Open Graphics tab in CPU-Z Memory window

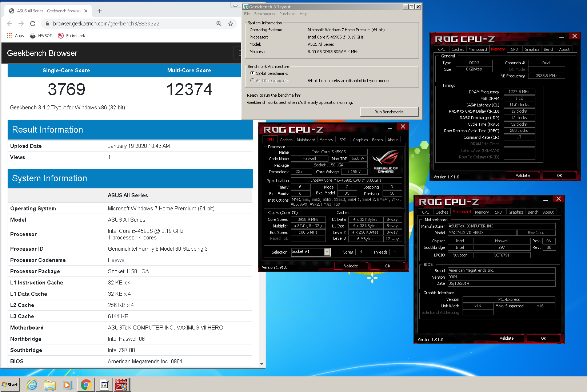coord(532,49)
